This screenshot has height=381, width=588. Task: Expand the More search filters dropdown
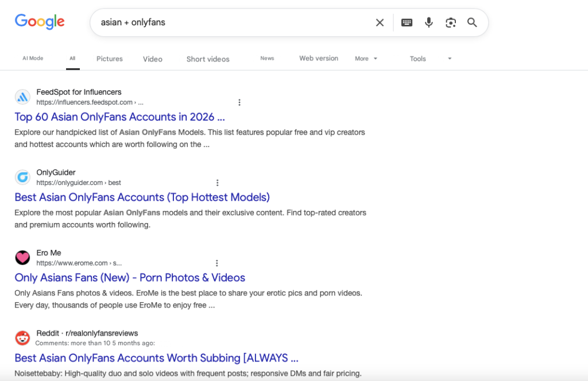point(366,59)
